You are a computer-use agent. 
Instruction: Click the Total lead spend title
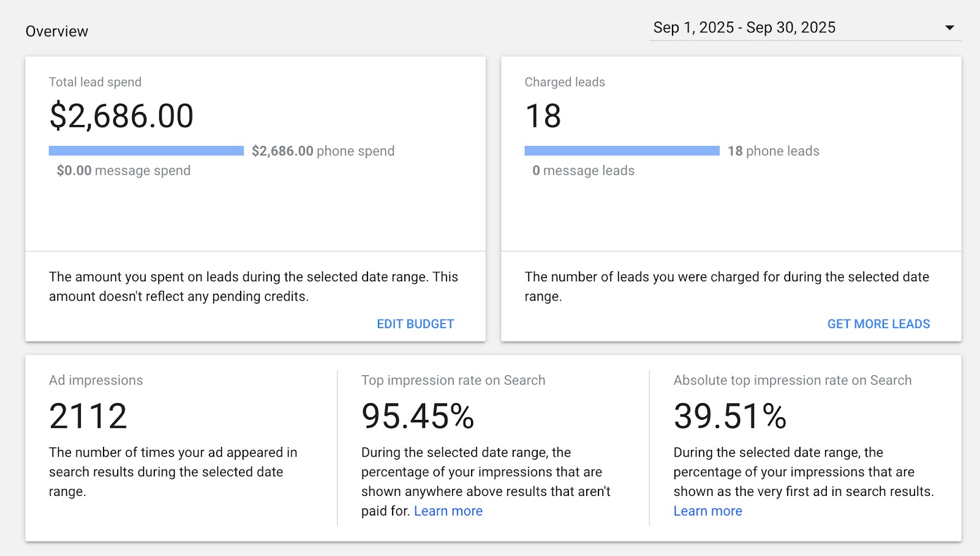[95, 82]
